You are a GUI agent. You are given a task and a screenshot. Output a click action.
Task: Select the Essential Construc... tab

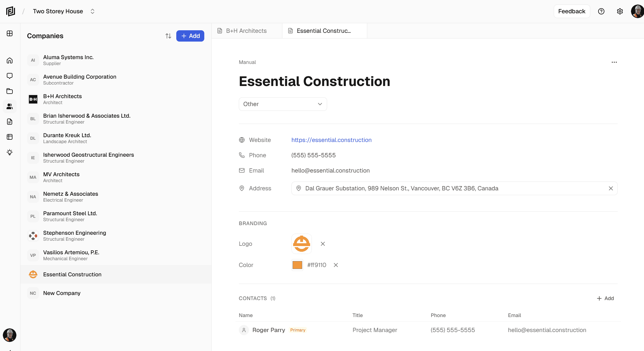(x=324, y=31)
